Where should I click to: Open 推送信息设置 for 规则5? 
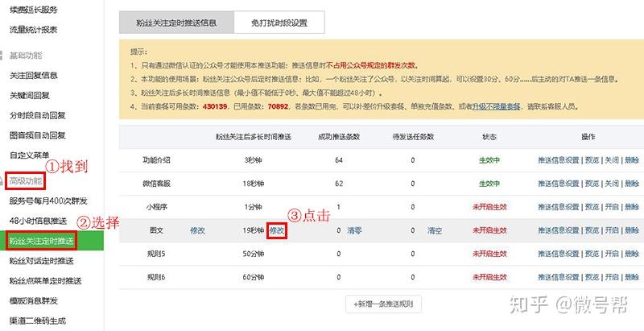tap(559, 254)
